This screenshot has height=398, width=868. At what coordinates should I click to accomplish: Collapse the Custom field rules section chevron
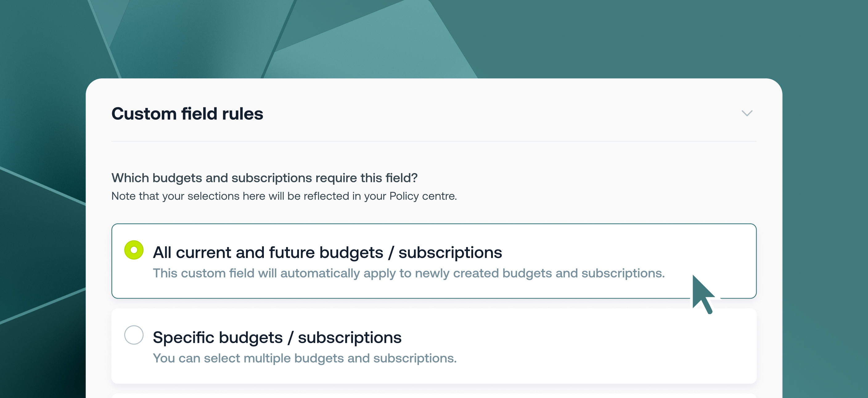[x=747, y=113]
